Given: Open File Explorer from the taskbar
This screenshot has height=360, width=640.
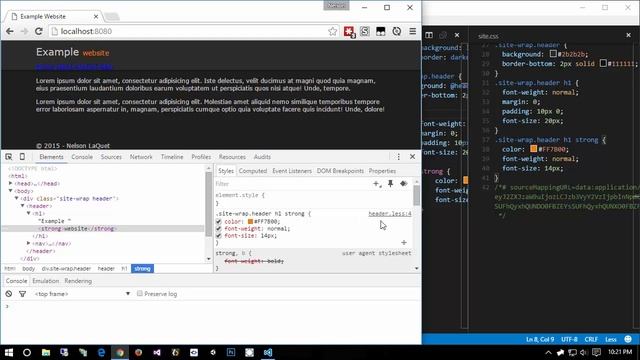Looking at the screenshot, I should tap(46, 352).
